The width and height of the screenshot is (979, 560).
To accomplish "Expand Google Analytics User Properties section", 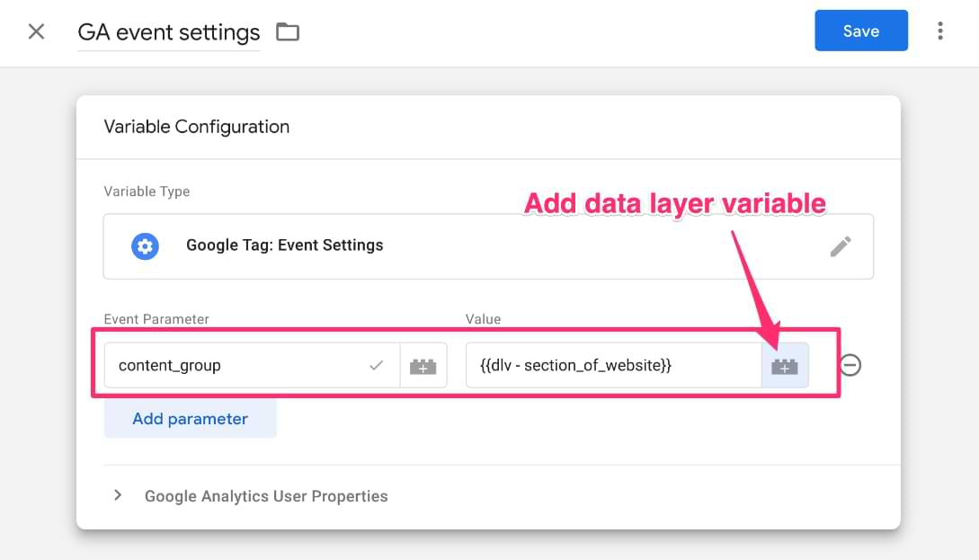I will point(118,495).
